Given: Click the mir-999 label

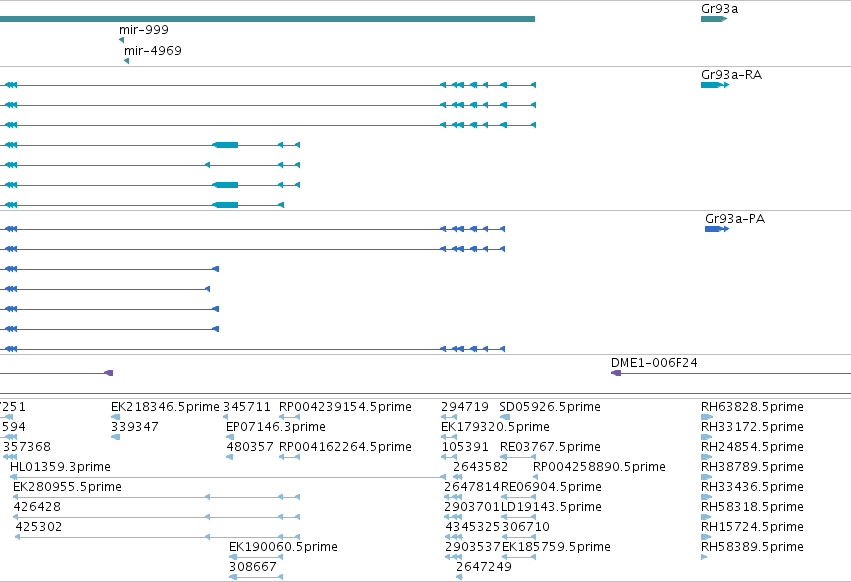Looking at the screenshot, I should click(144, 30).
